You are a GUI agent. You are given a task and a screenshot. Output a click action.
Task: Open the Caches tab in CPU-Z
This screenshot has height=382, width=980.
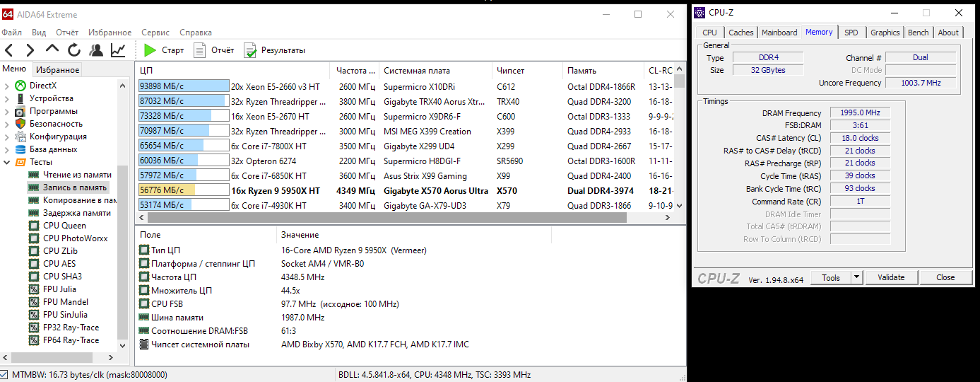741,33
